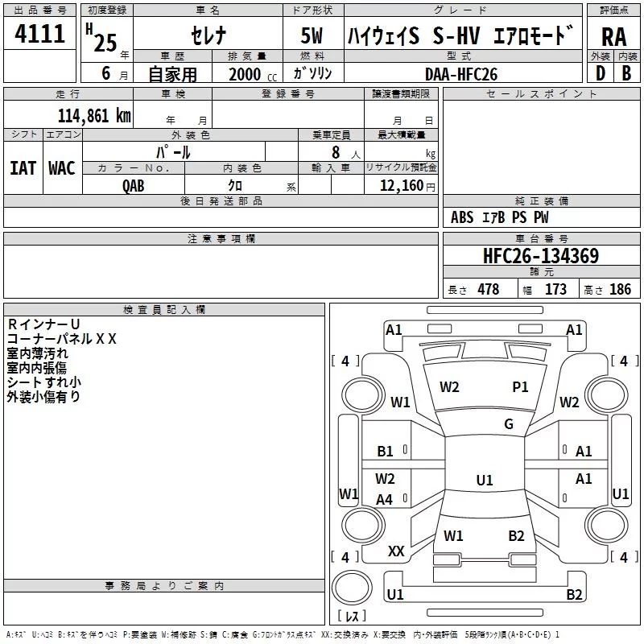Select the 注意事項欄 header
Screen dimensions: 644x644
pos(221,238)
